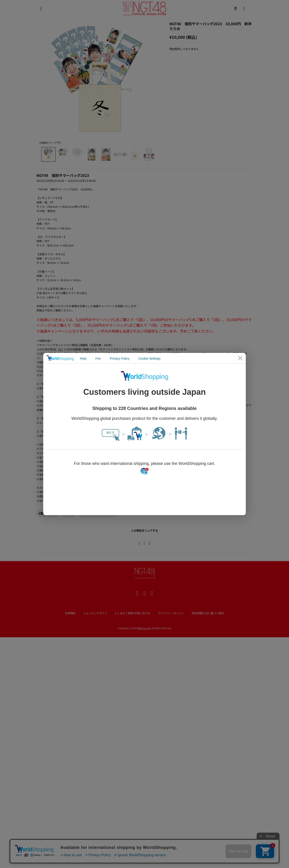Click the globe with airplane step icon
Screen dimensions: 289x868
tap(159, 434)
